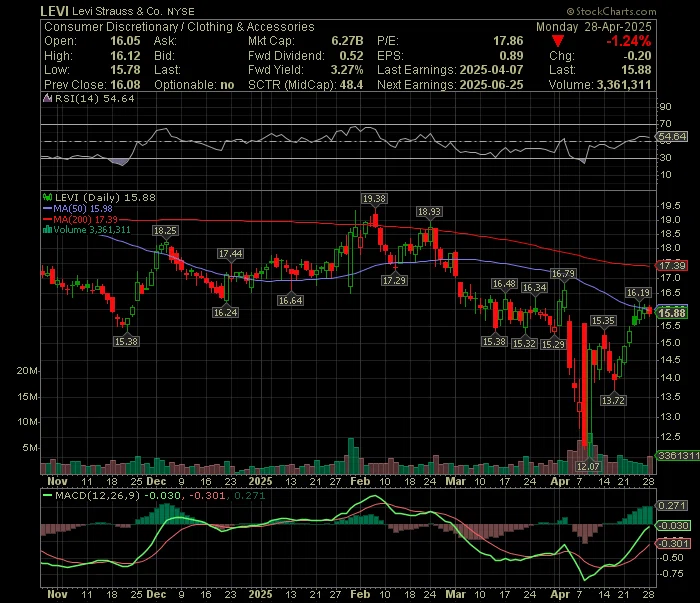Click the MA(200) 17.39 legend label
Screen dimensions: 700x603
(85, 219)
